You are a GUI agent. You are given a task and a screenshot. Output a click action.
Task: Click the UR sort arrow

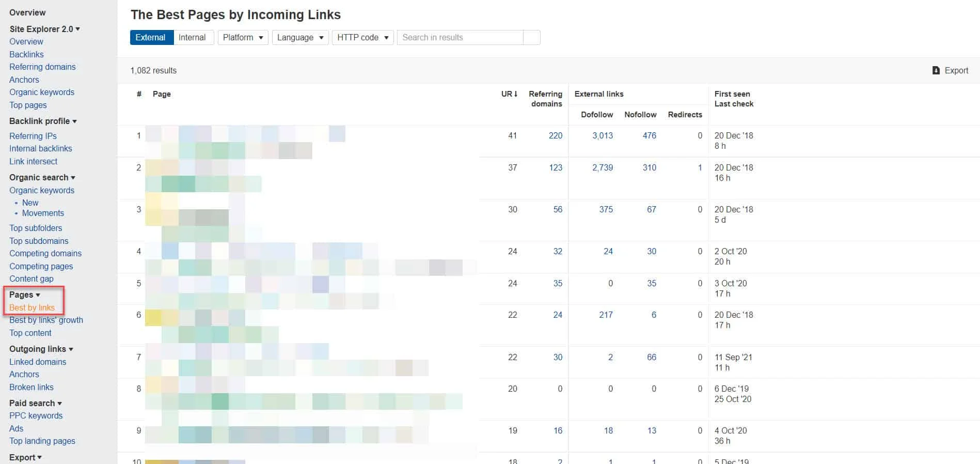[515, 94]
